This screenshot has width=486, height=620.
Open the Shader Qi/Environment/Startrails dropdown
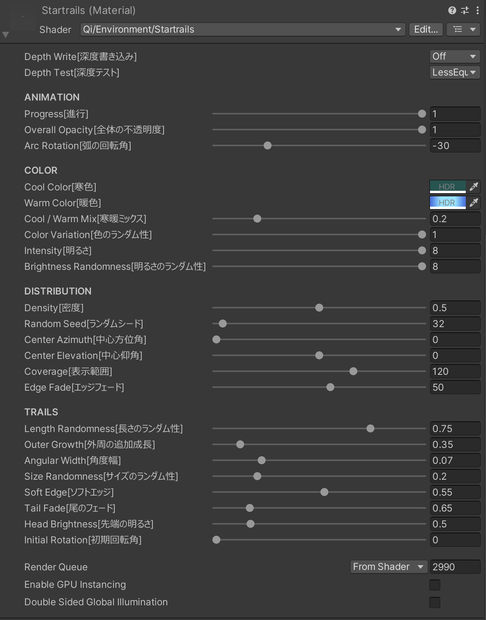(x=243, y=29)
